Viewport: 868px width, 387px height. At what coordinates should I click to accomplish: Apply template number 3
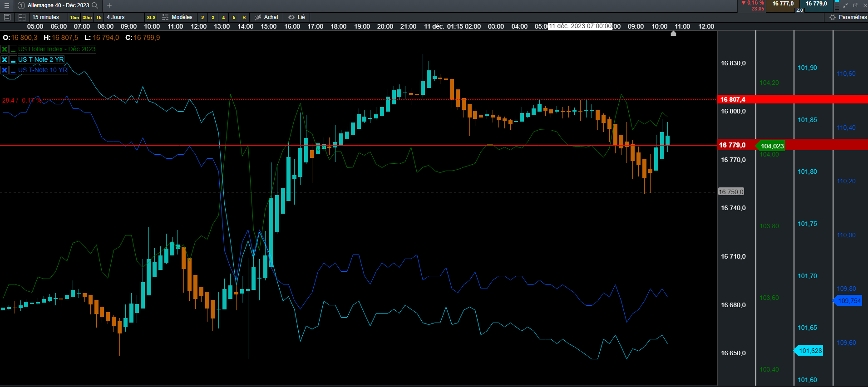[x=213, y=17]
